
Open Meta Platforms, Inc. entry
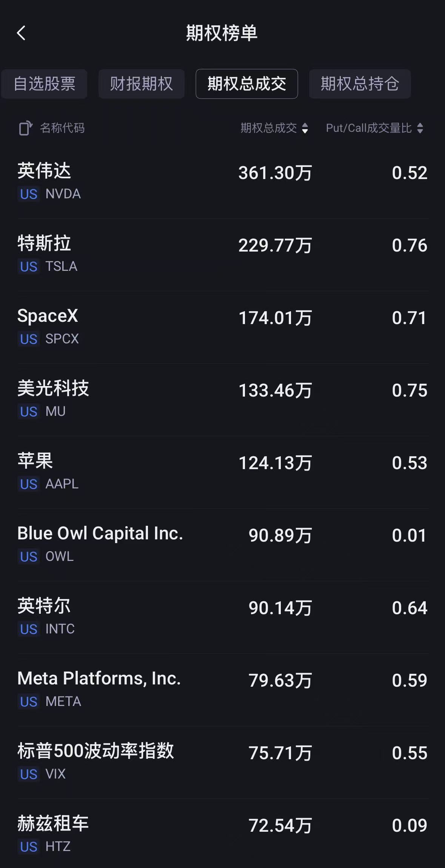(x=223, y=690)
